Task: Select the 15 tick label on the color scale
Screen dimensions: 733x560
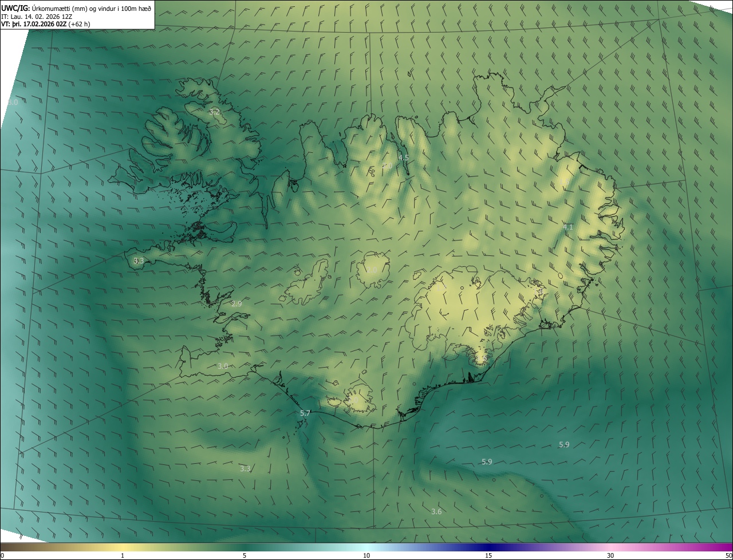Action: pyautogui.click(x=488, y=555)
